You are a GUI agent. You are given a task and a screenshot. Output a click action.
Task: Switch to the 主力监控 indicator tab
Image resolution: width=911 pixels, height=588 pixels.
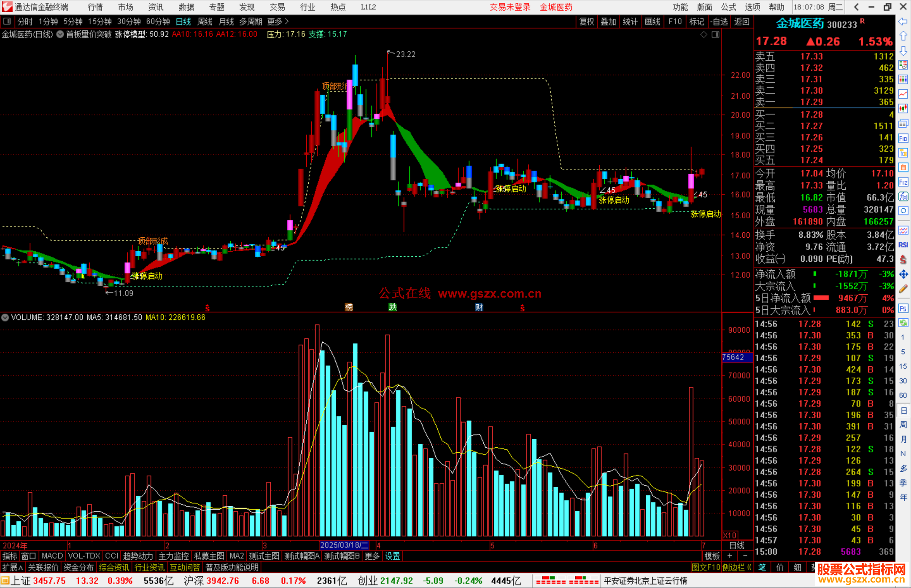173,556
